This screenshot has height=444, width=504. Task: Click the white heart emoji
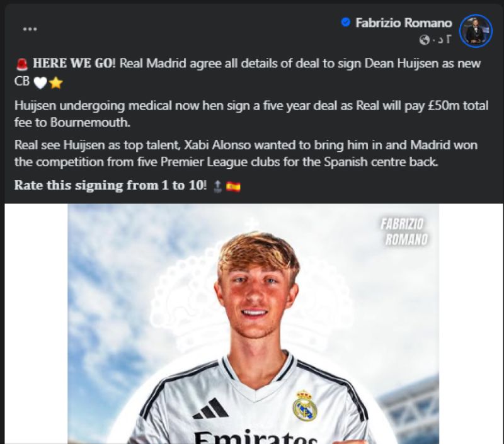point(40,83)
